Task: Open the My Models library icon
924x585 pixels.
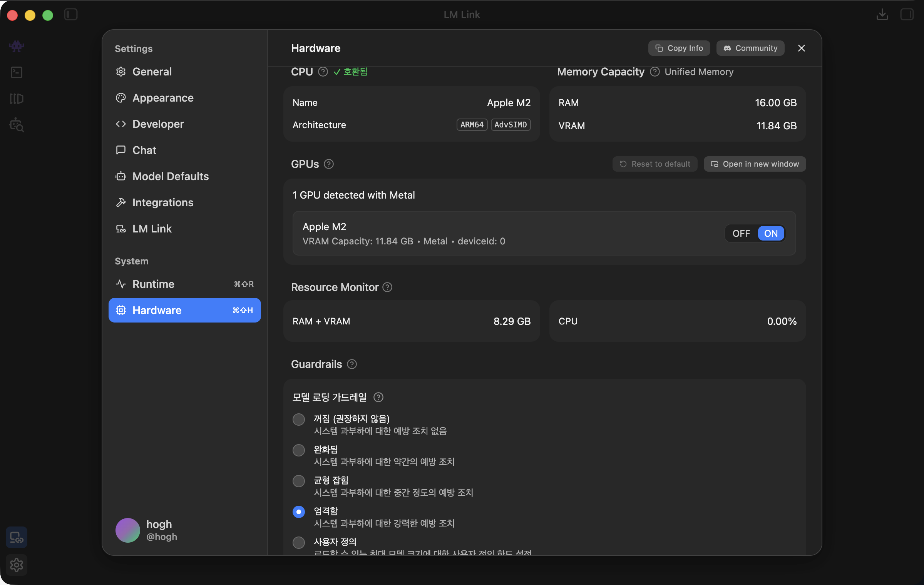Action: coord(17,99)
